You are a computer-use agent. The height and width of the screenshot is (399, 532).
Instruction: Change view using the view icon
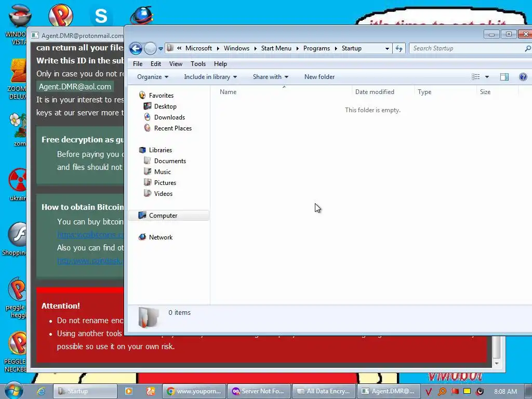click(x=476, y=77)
